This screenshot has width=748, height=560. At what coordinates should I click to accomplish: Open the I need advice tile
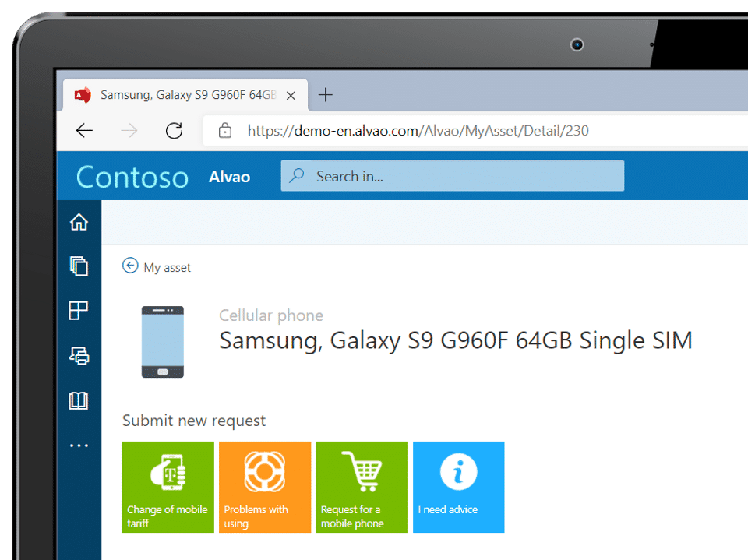click(458, 487)
